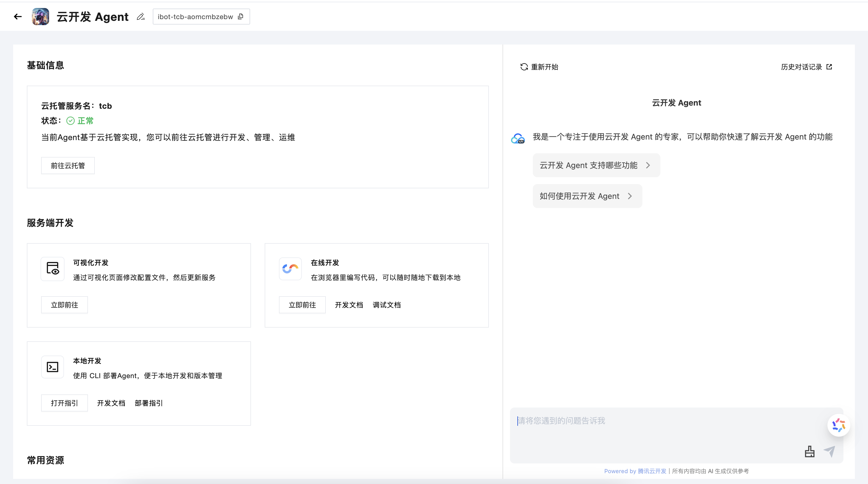The image size is (868, 484).
Task: Click the 可视化开发 card title
Action: point(91,263)
